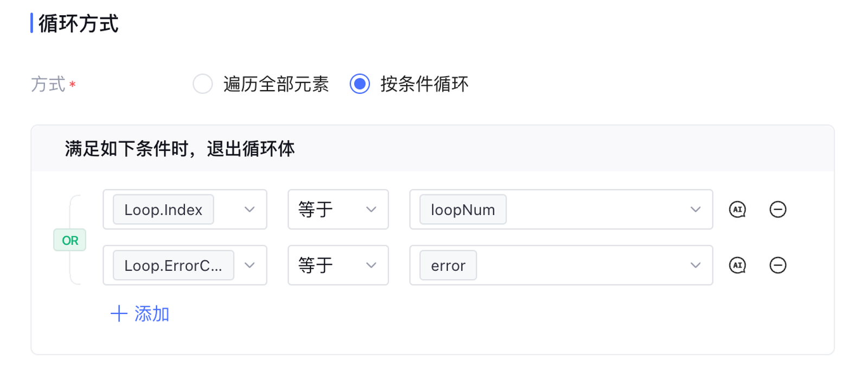Screen dimensions: 868x373
Task: Open the Loop.Index variable dropdown
Action: pos(250,210)
